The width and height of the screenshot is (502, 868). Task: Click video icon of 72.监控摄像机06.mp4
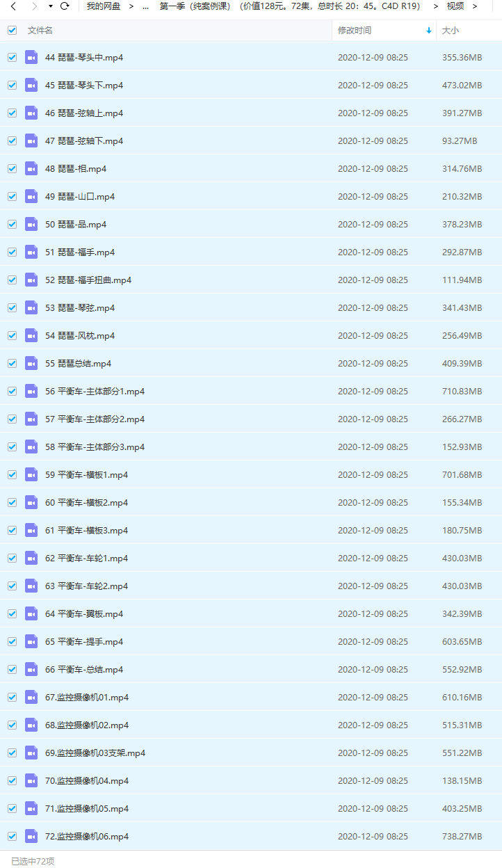tap(31, 836)
